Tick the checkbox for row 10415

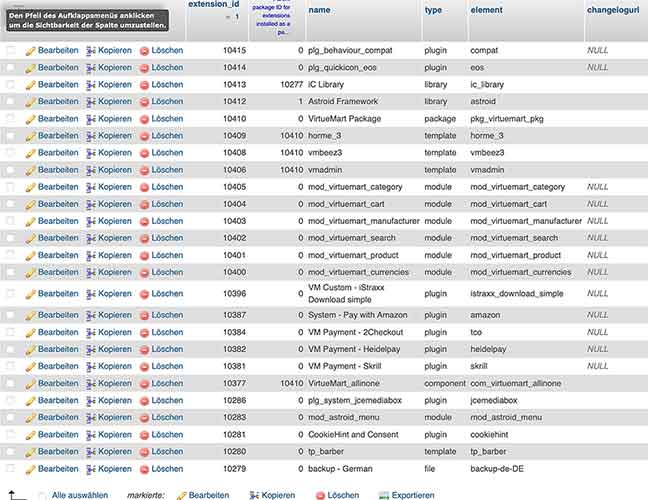tap(11, 50)
